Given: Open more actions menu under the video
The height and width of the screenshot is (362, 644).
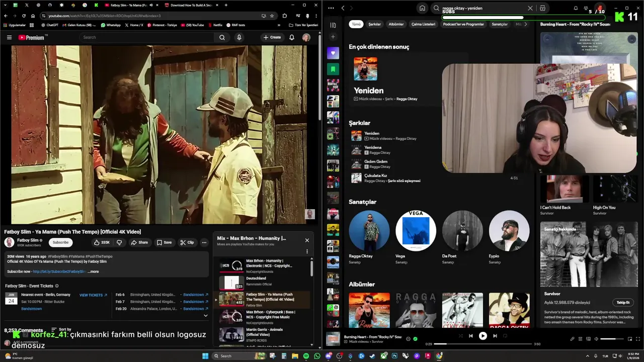Looking at the screenshot, I should 204,242.
